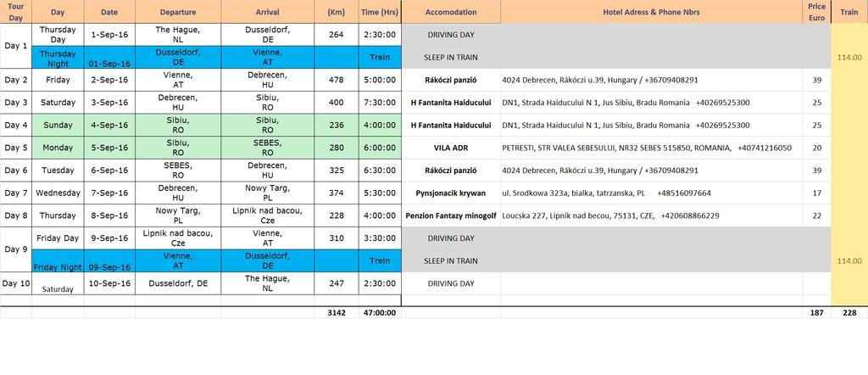868x375 pixels.
Task: Select the 'Tour Day' column header
Action: coord(15,12)
